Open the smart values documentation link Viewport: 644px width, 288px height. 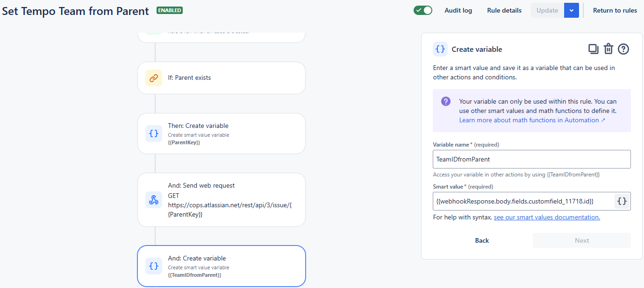[x=547, y=217]
